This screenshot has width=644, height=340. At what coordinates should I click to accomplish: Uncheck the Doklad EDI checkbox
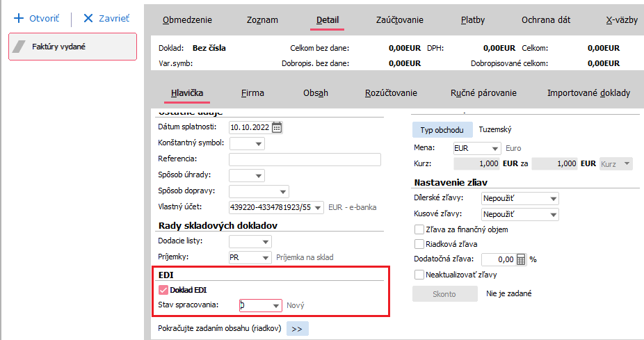pyautogui.click(x=164, y=290)
